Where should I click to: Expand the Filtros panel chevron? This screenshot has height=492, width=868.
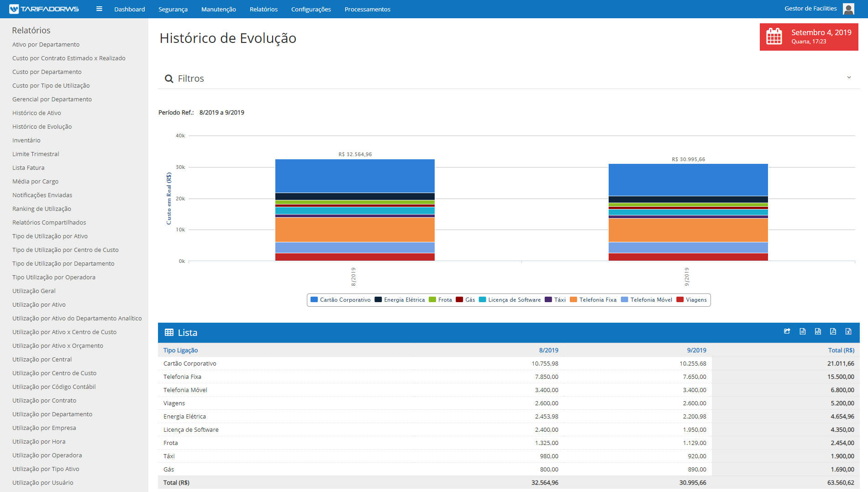point(849,78)
